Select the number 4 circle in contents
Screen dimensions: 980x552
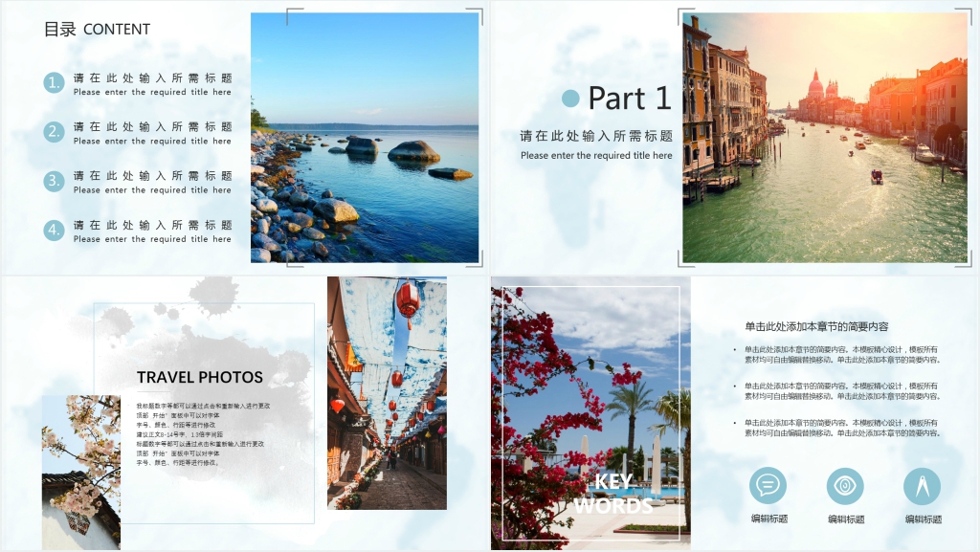click(54, 230)
